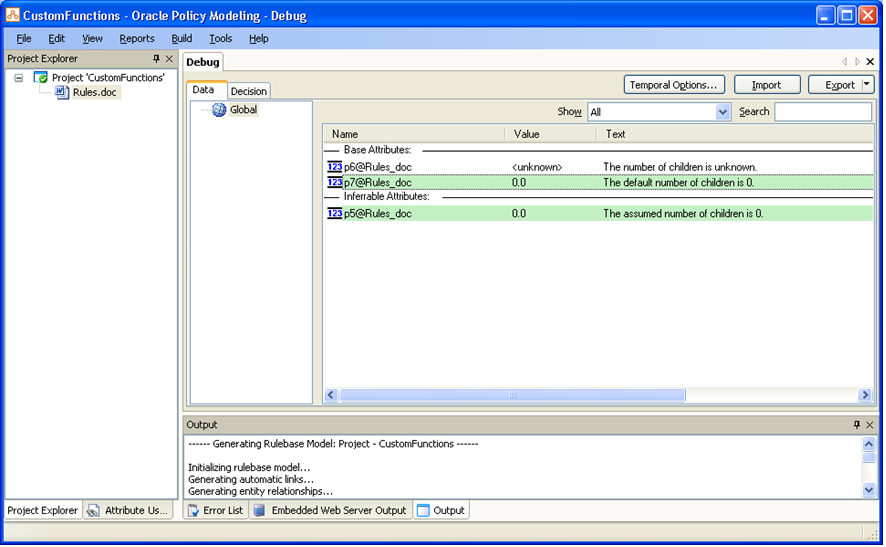Collapse the Project 'CustomFunctions' tree node
Screen dimensions: 886x547
pos(19,78)
